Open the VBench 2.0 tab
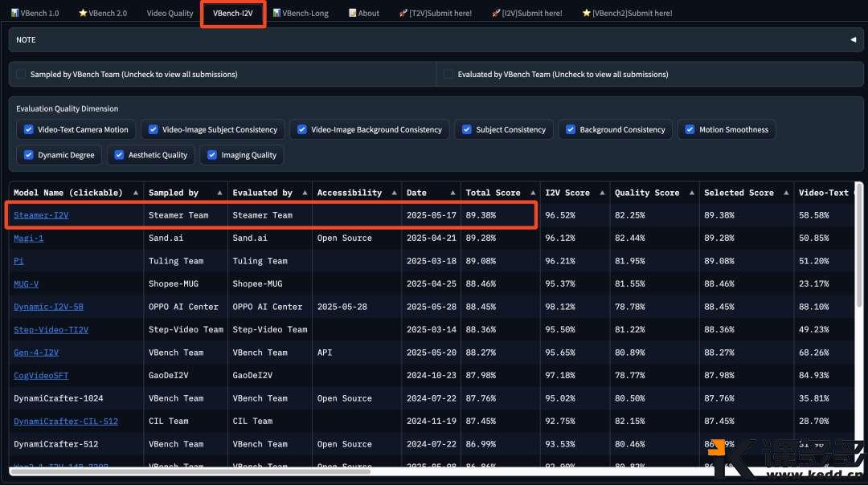Image resolution: width=868 pixels, height=485 pixels. click(x=103, y=14)
